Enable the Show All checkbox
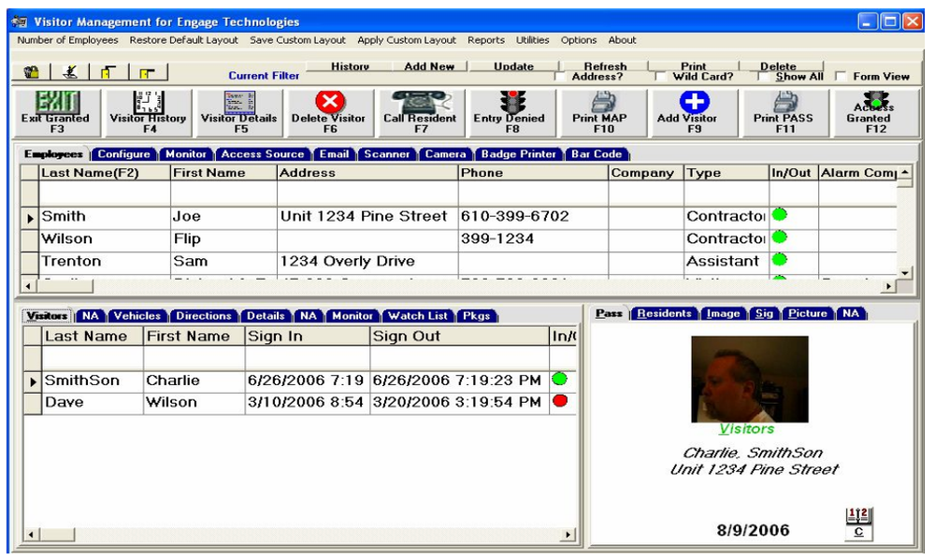Screen dimensions: 935x560 pos(763,77)
